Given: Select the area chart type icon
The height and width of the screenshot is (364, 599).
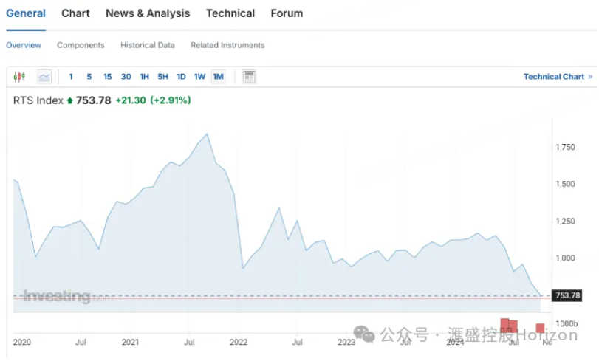Looking at the screenshot, I should tap(44, 77).
